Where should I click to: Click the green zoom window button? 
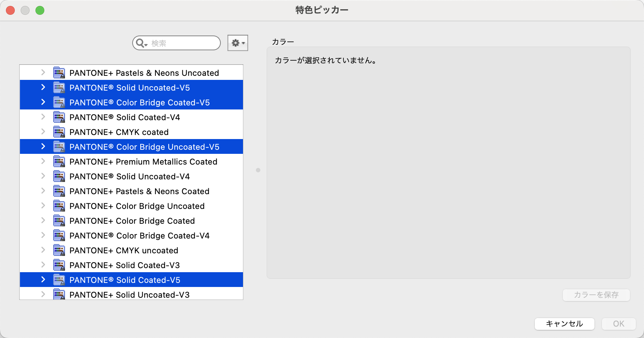tap(40, 10)
